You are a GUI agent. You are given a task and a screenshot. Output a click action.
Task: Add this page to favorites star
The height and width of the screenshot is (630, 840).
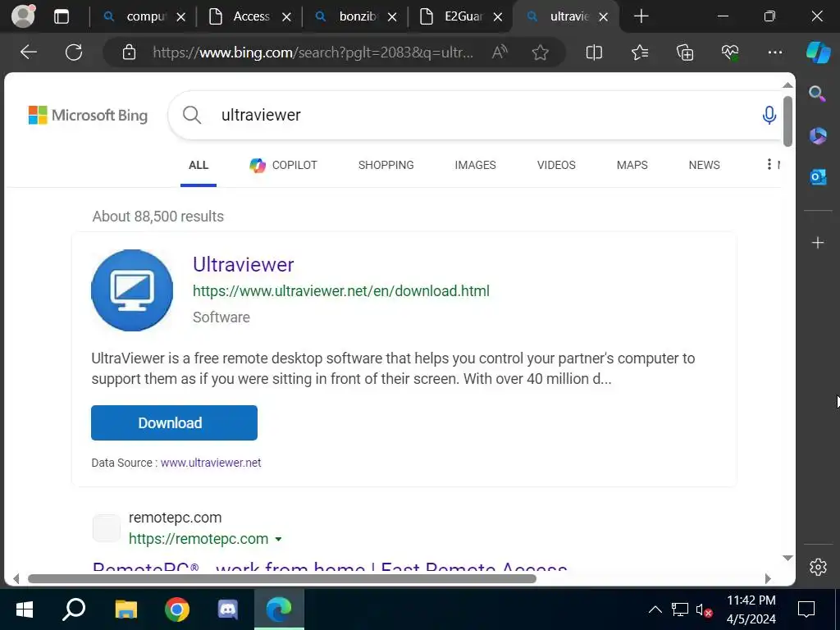(x=540, y=52)
